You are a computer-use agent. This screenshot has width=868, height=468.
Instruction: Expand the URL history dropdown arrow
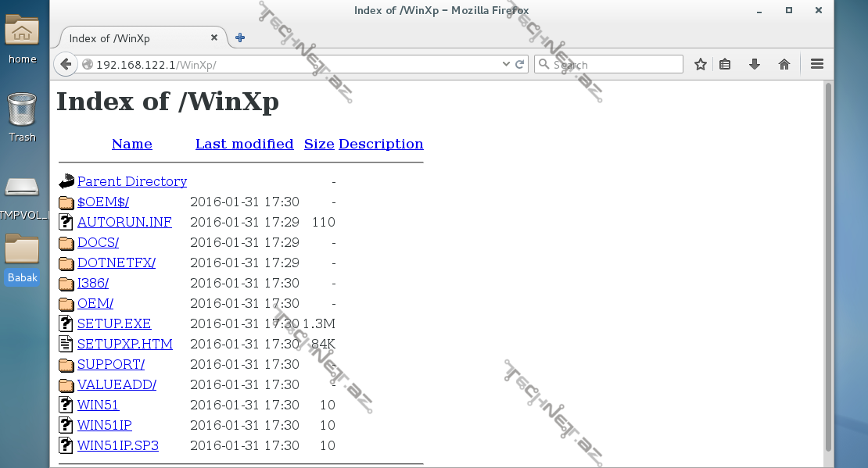[x=506, y=65]
